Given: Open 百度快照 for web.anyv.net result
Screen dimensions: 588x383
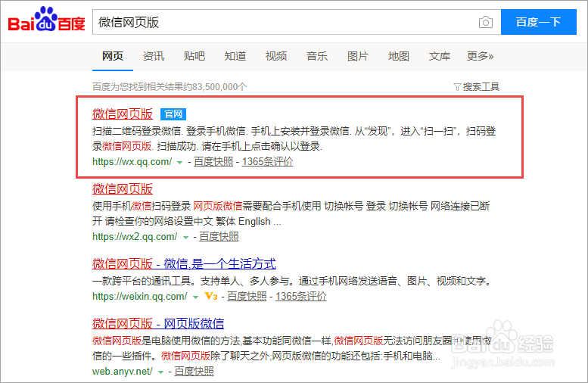Looking at the screenshot, I should (194, 372).
